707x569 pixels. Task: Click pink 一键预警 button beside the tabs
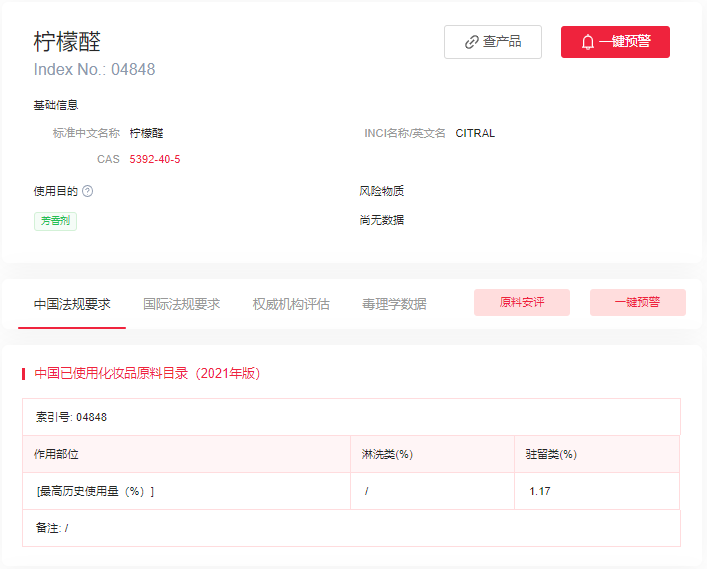(x=637, y=302)
